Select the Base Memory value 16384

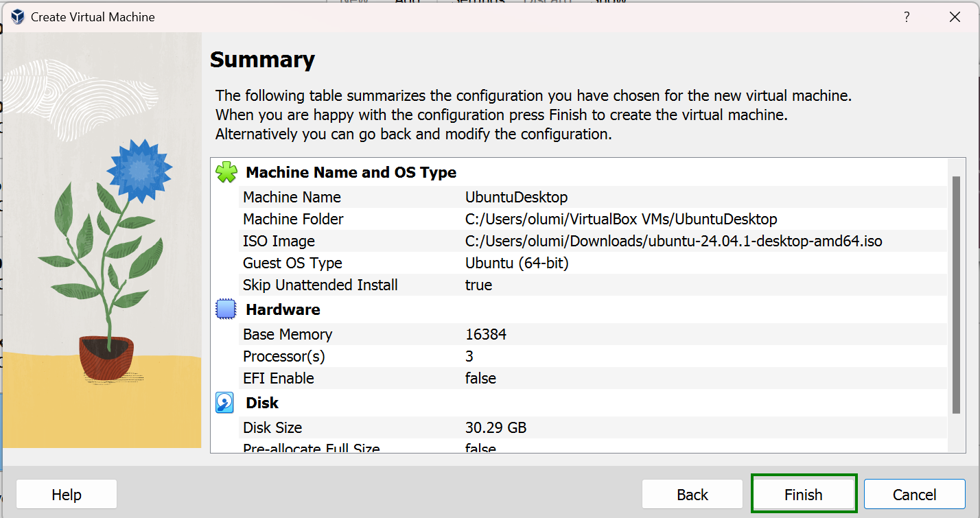[x=486, y=334]
